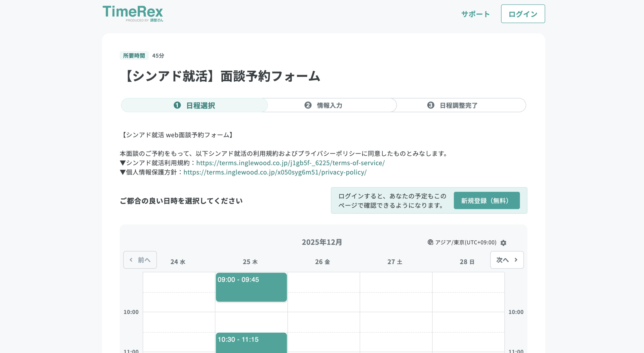Click step 2 number circle icon
Image resolution: width=644 pixels, height=353 pixels.
pyautogui.click(x=308, y=105)
